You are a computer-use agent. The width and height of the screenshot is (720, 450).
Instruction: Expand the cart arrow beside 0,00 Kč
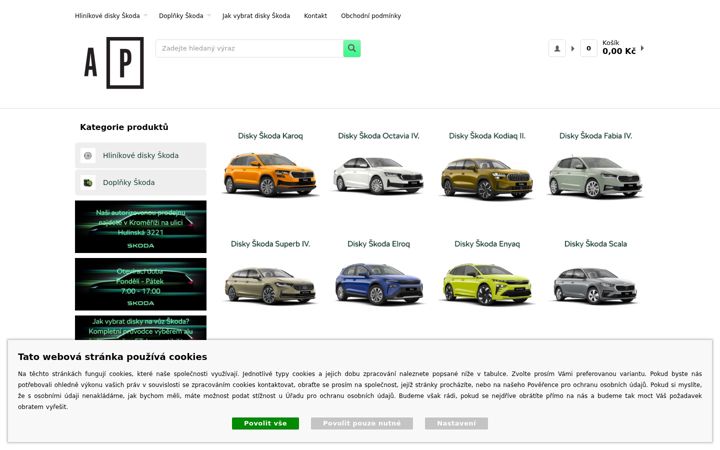[x=642, y=48]
